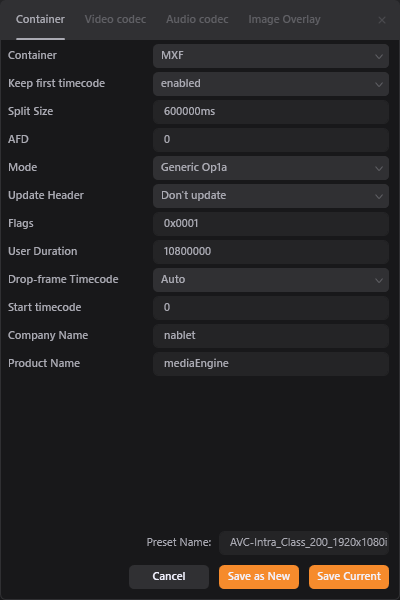Switch to the Video codec tab

[115, 20]
